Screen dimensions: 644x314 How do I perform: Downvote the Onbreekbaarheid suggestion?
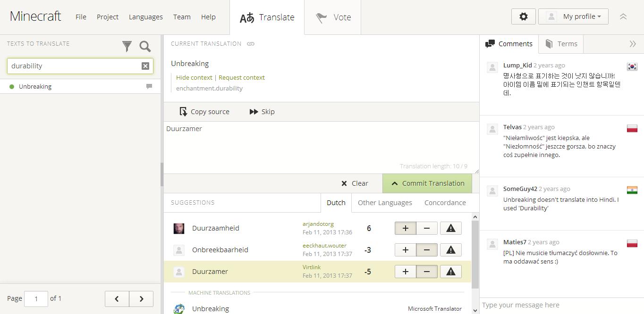[426, 250]
